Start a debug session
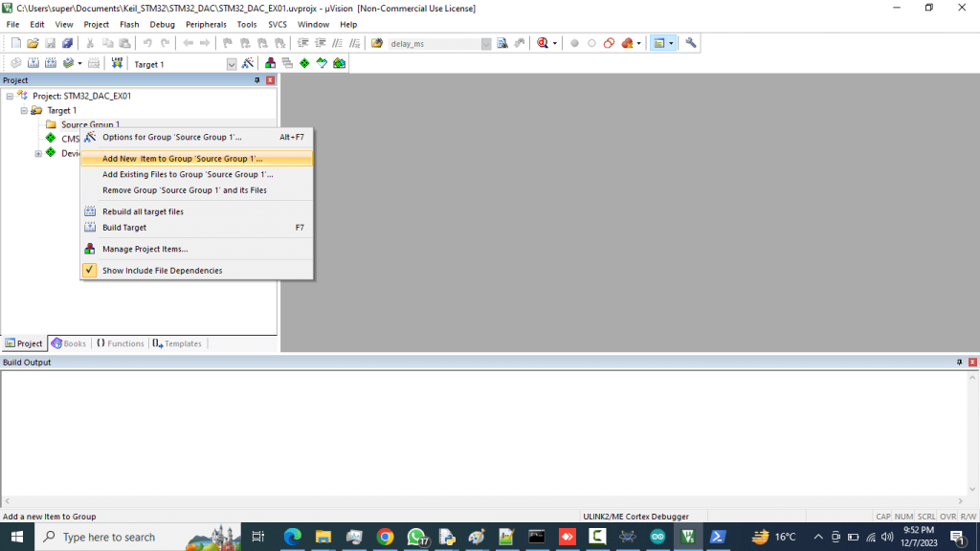Screen dimensions: 980x551 (540, 43)
